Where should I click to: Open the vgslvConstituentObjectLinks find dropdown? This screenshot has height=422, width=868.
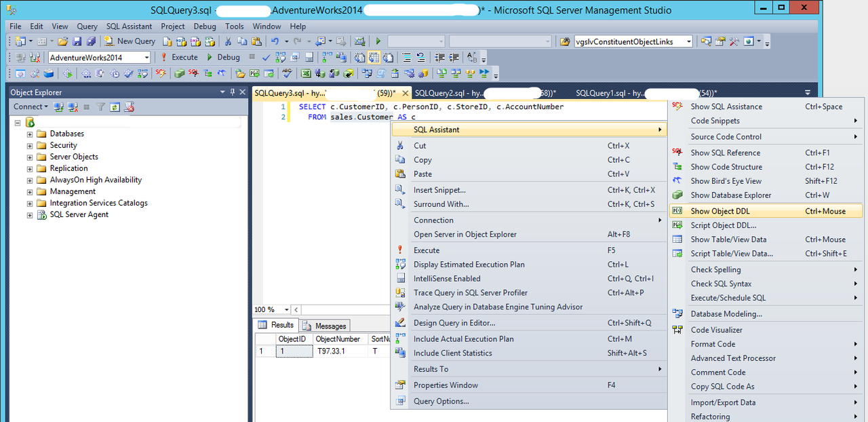(688, 41)
